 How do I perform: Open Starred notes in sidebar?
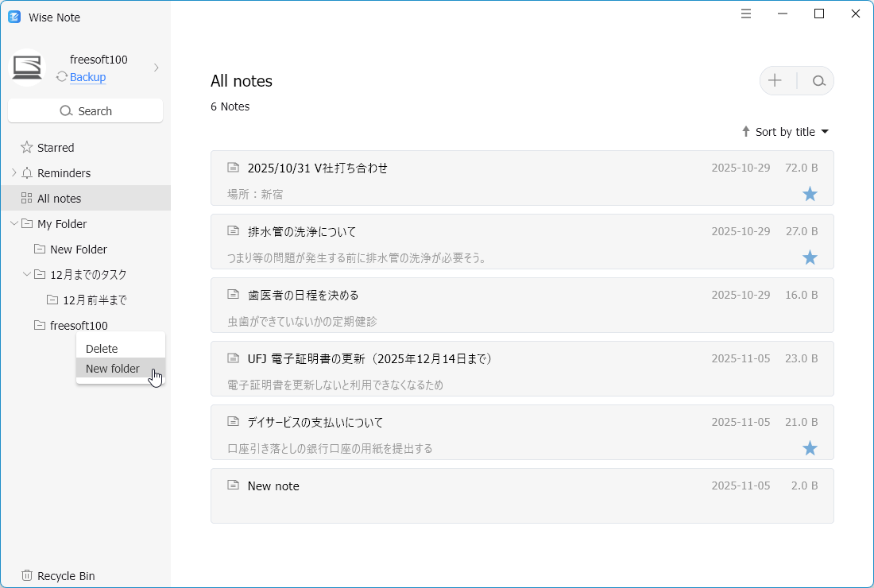click(x=56, y=148)
